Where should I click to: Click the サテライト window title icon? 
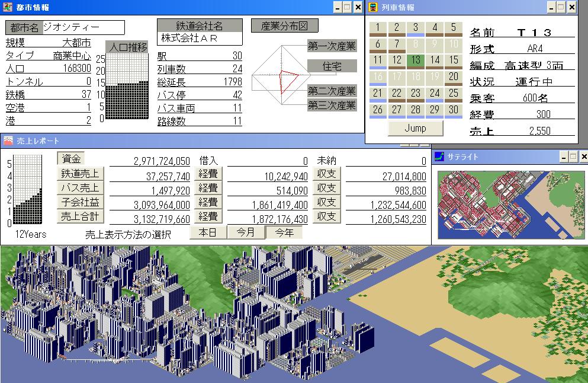click(x=439, y=157)
